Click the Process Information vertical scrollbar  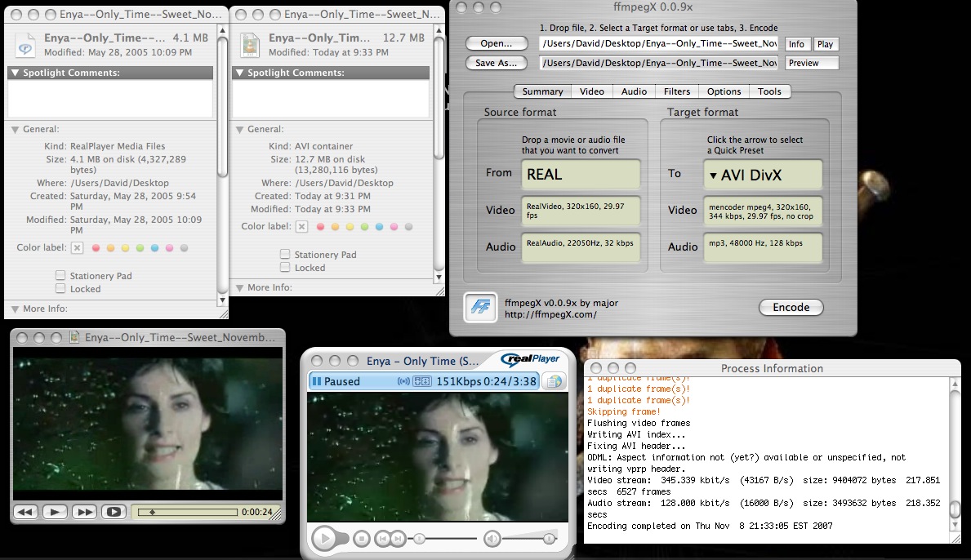tap(955, 454)
